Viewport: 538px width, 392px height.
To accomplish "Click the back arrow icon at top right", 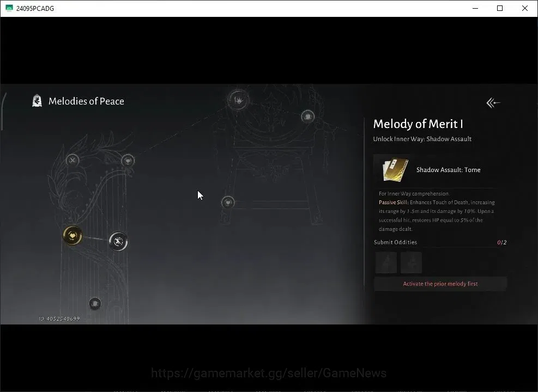I will point(493,102).
